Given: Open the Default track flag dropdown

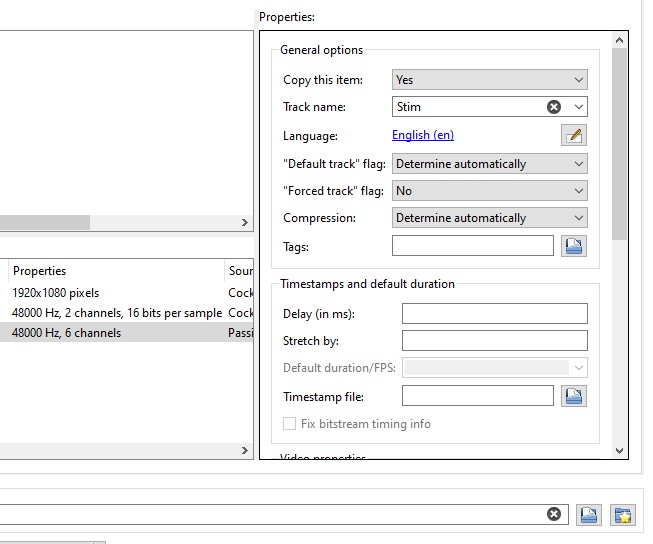Looking at the screenshot, I should (490, 164).
